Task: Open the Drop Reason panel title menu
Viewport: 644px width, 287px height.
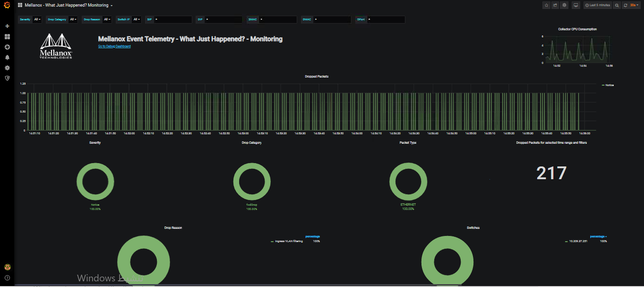Action: pos(173,228)
